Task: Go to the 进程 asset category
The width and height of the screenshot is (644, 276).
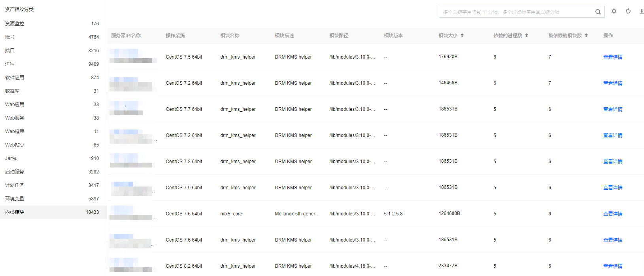Action: pos(10,64)
